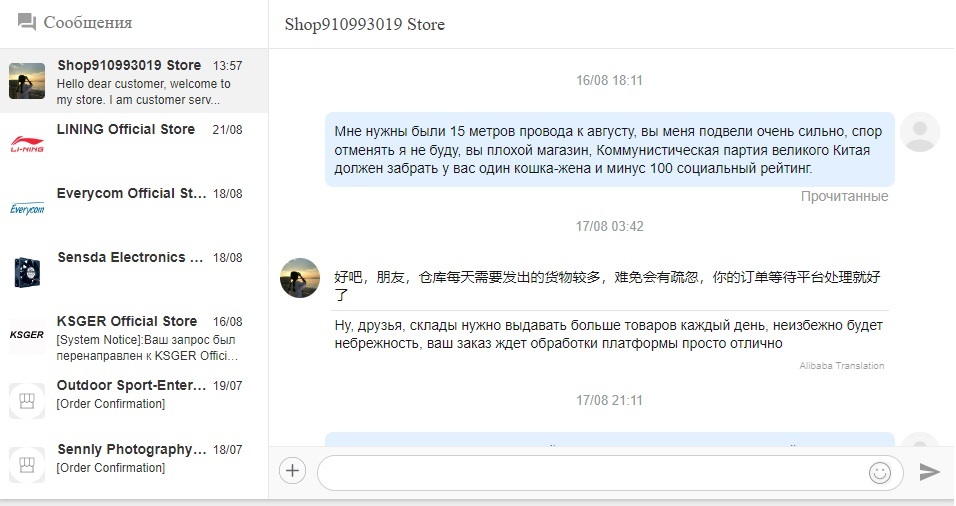Click the translated Russian reply text
Viewport: 956px width, 506px height.
coord(608,334)
